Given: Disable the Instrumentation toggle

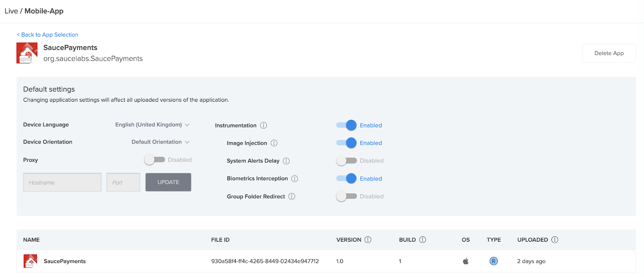Looking at the screenshot, I should (347, 125).
